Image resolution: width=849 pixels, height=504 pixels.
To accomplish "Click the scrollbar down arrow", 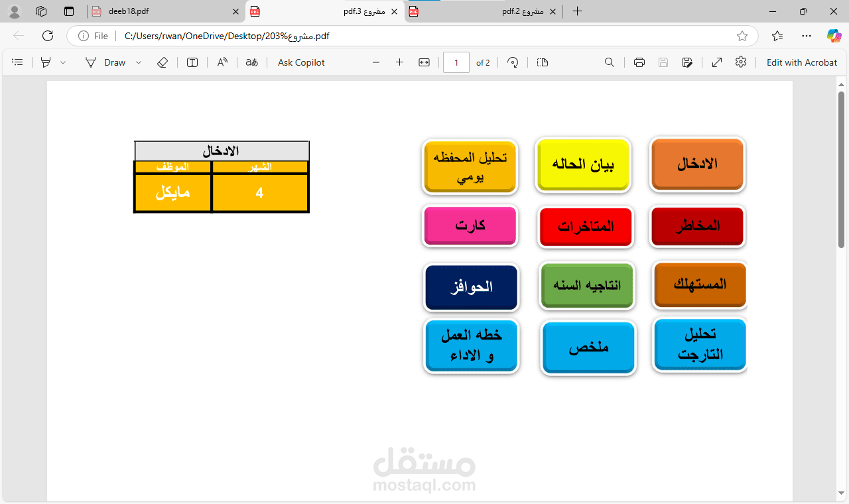I will pos(842,493).
